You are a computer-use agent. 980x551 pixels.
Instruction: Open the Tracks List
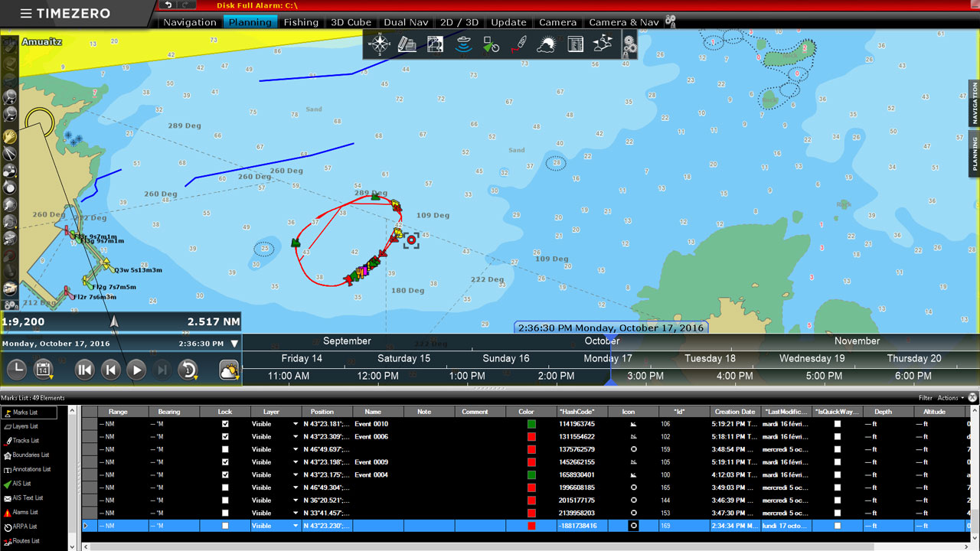[x=26, y=441]
